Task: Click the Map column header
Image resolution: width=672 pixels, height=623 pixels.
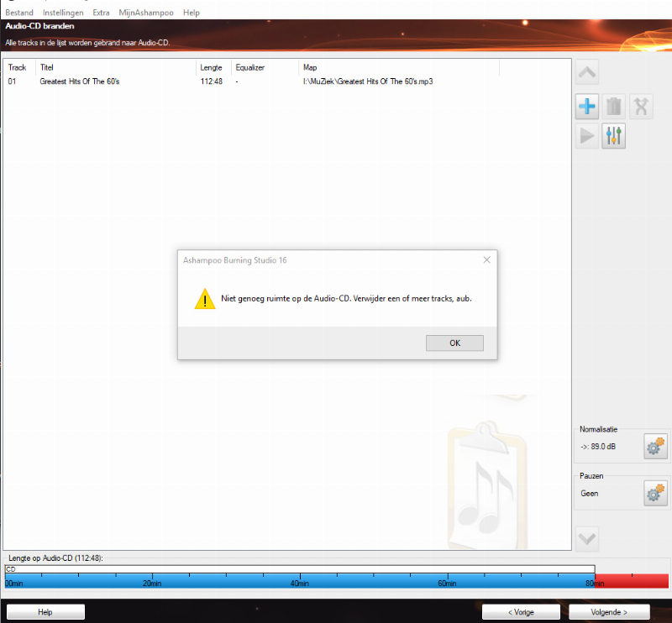Action: coord(399,67)
